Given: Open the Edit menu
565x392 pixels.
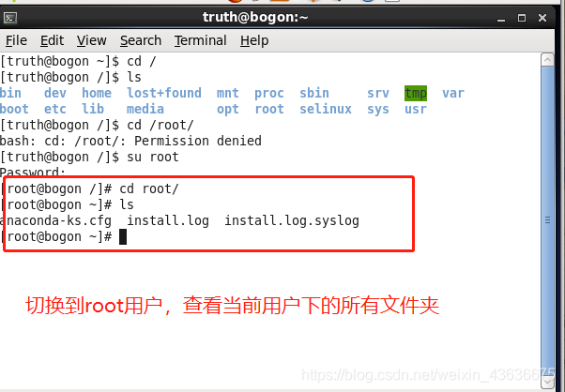Looking at the screenshot, I should pyautogui.click(x=52, y=40).
